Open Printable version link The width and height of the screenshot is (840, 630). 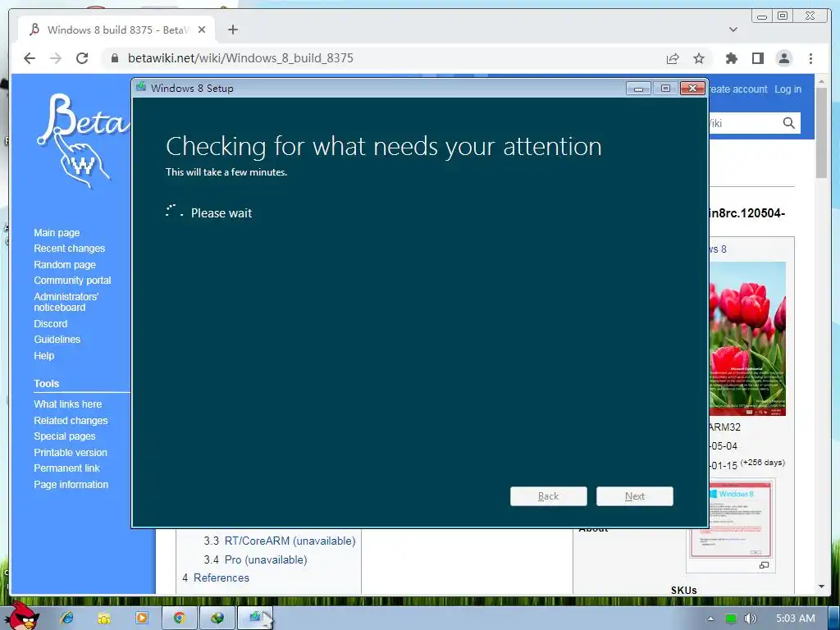71,453
